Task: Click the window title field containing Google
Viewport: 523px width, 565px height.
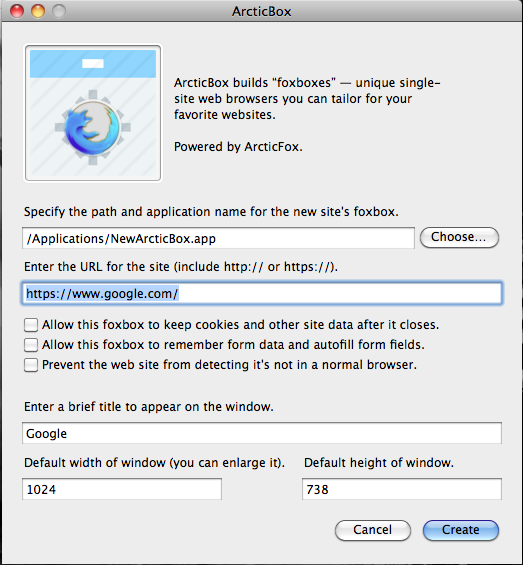Action: point(262,433)
